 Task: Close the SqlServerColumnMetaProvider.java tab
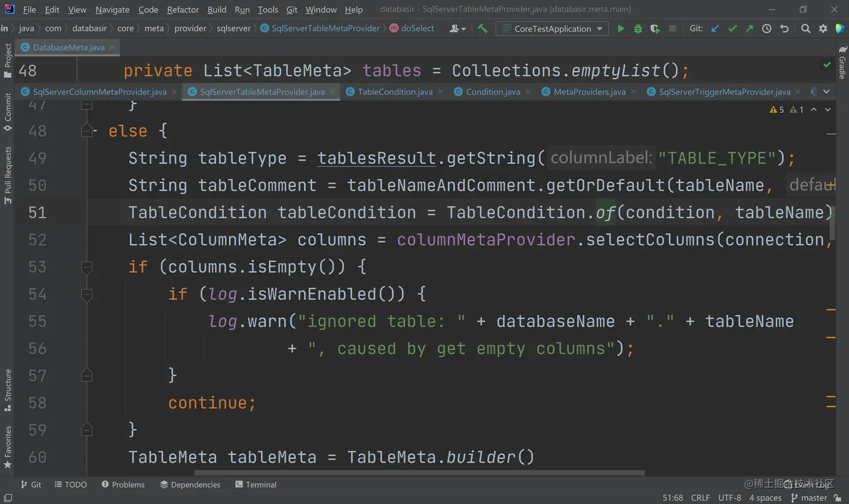pyautogui.click(x=174, y=91)
